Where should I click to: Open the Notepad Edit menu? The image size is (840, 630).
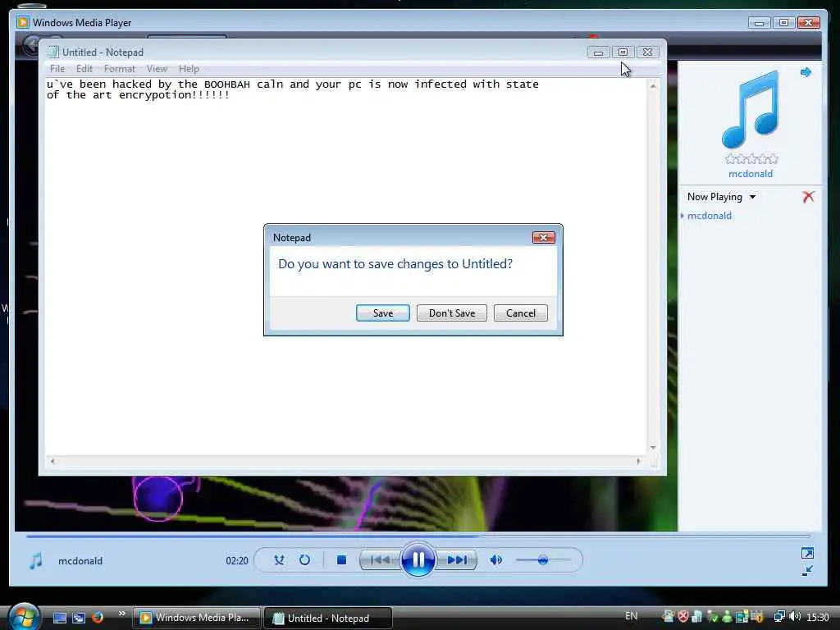pos(84,69)
